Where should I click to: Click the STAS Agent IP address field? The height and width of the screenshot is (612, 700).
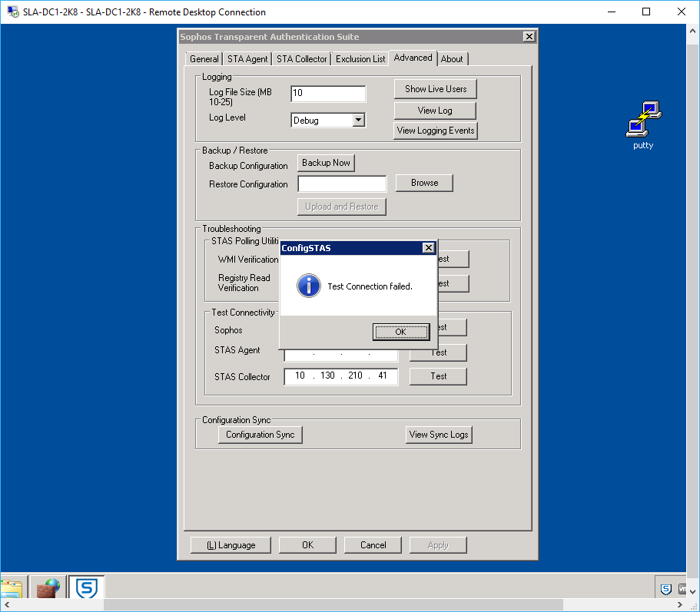pyautogui.click(x=341, y=355)
